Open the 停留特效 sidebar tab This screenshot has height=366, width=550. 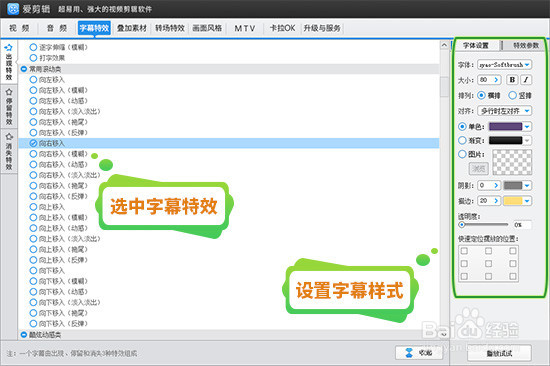[x=9, y=107]
